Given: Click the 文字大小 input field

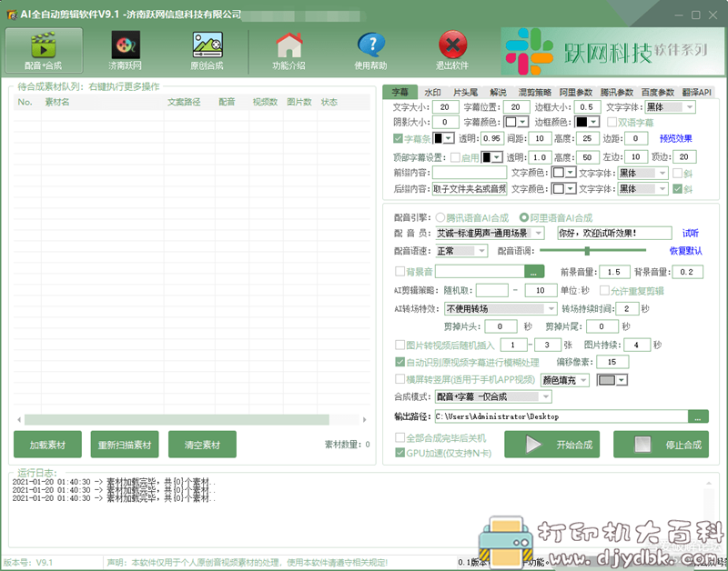Looking at the screenshot, I should click(446, 107).
